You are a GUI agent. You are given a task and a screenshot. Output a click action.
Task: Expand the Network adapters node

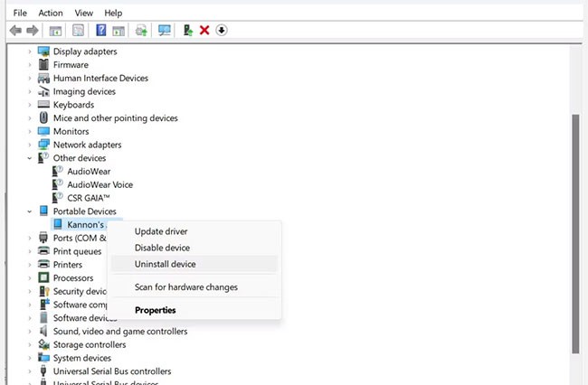30,145
